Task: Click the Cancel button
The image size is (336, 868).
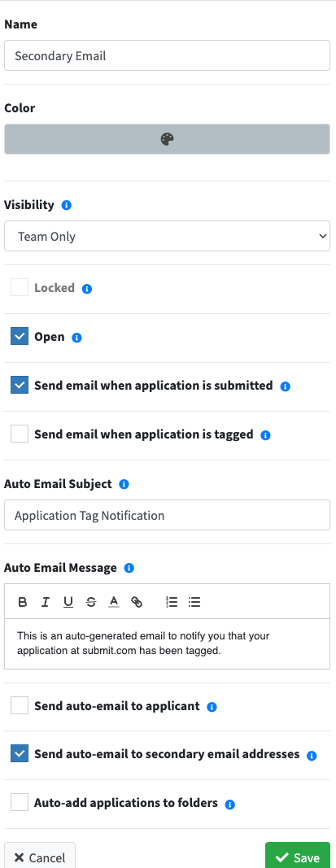Action: [40, 856]
